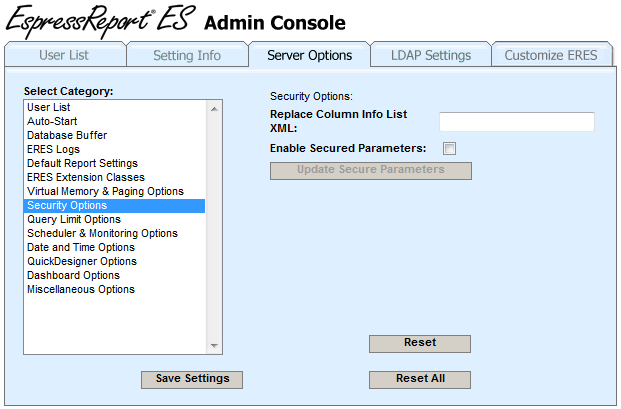Select the highlighted Security Options category

[x=114, y=205]
